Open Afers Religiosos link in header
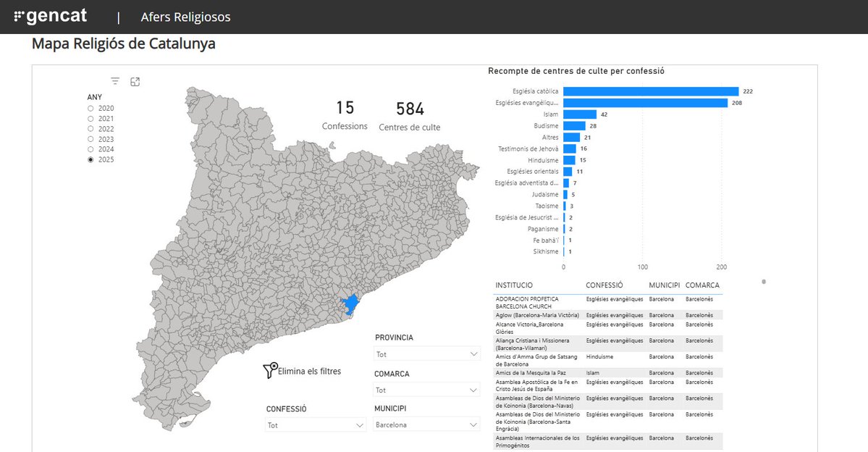This screenshot has height=452, width=868. (185, 17)
